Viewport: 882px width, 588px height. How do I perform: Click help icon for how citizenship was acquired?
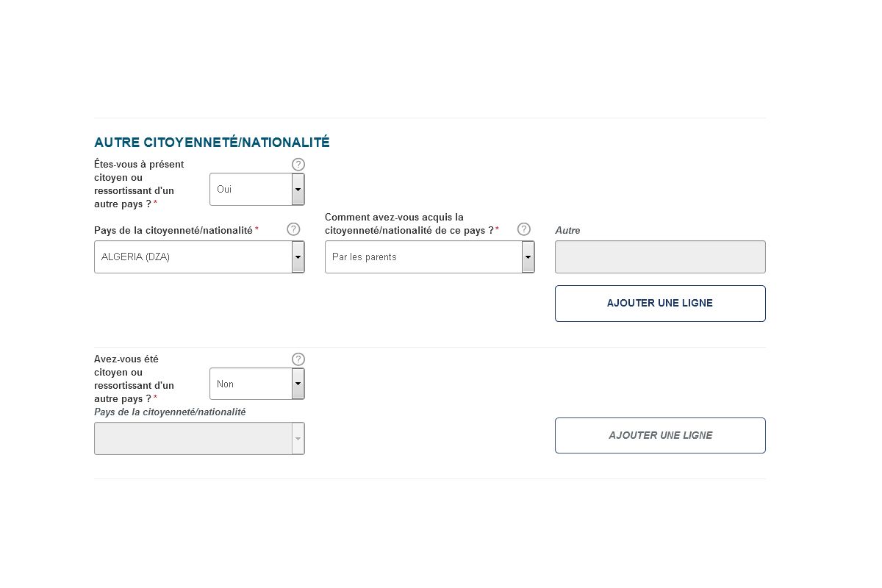coord(524,229)
